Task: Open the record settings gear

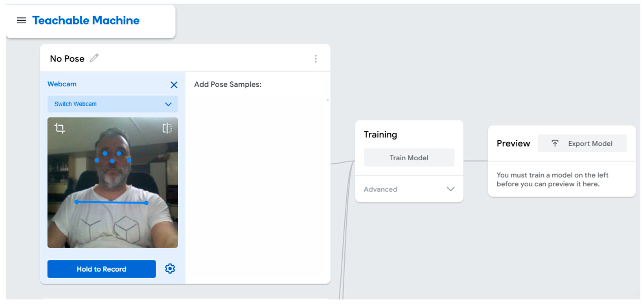Action: [x=170, y=269]
